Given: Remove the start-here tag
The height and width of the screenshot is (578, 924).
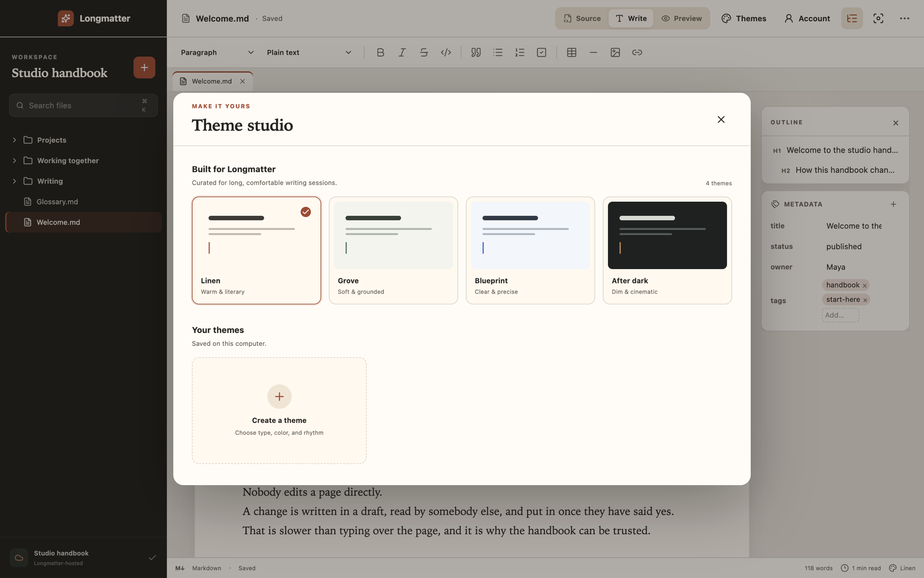Looking at the screenshot, I should [x=865, y=300].
